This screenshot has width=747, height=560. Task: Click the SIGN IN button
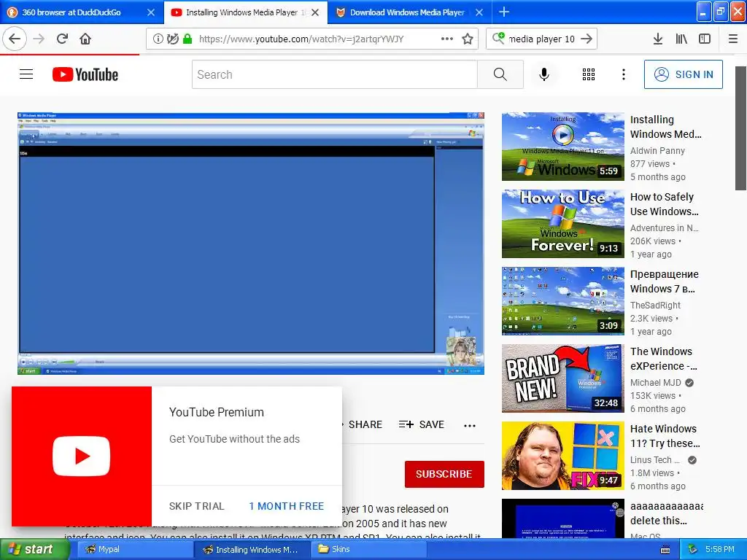tap(683, 74)
